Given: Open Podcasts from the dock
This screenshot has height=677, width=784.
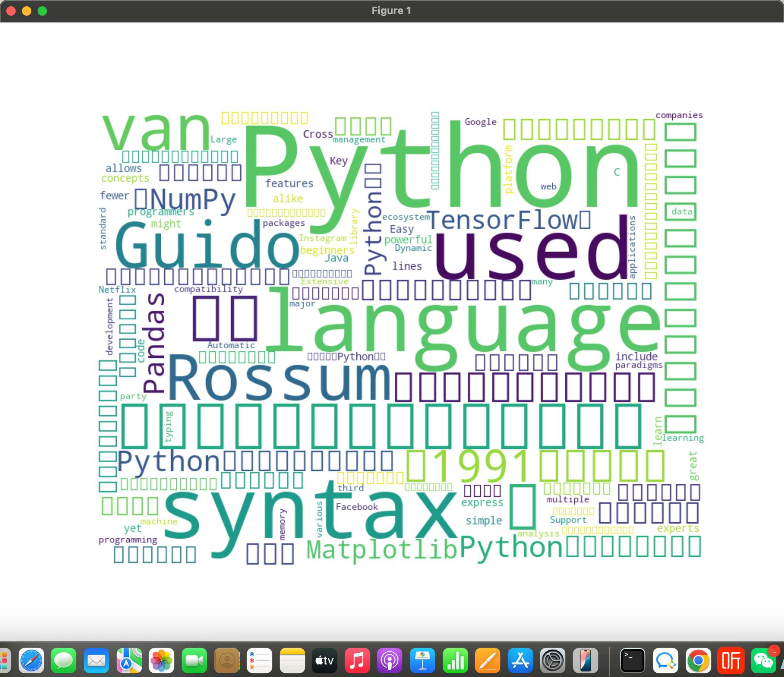Looking at the screenshot, I should [x=390, y=660].
